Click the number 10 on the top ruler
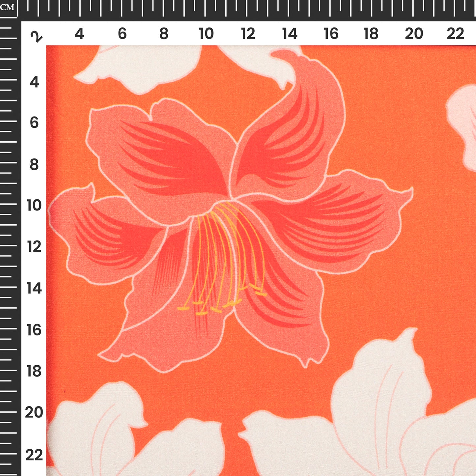The image size is (476, 476). coord(206,34)
